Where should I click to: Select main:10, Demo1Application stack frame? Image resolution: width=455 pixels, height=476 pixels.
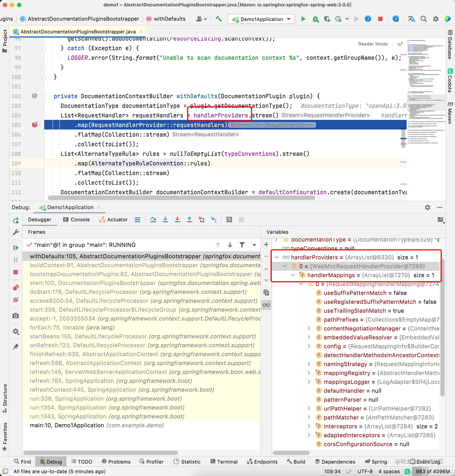click(141, 425)
